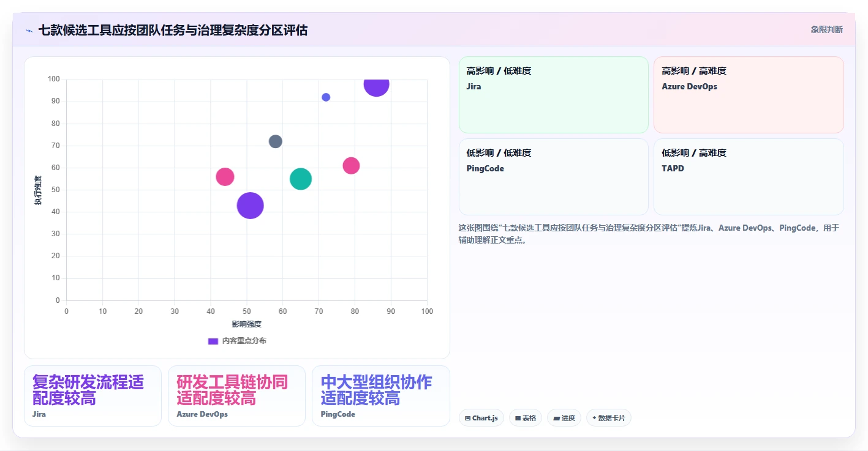Open the 高影响 / 低难度 Jira card
Viewport: 868px width, 451px height.
pos(553,95)
